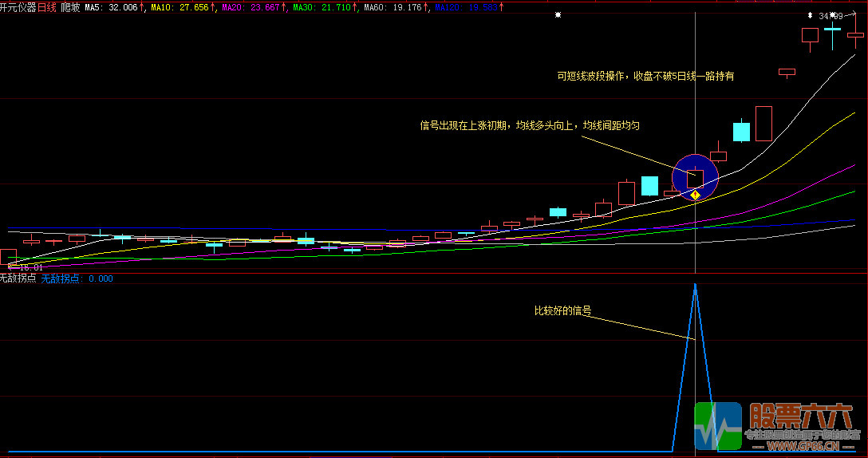This screenshot has height=458, width=868.
Task: Click the 16.01 low price label
Action: tap(29, 267)
